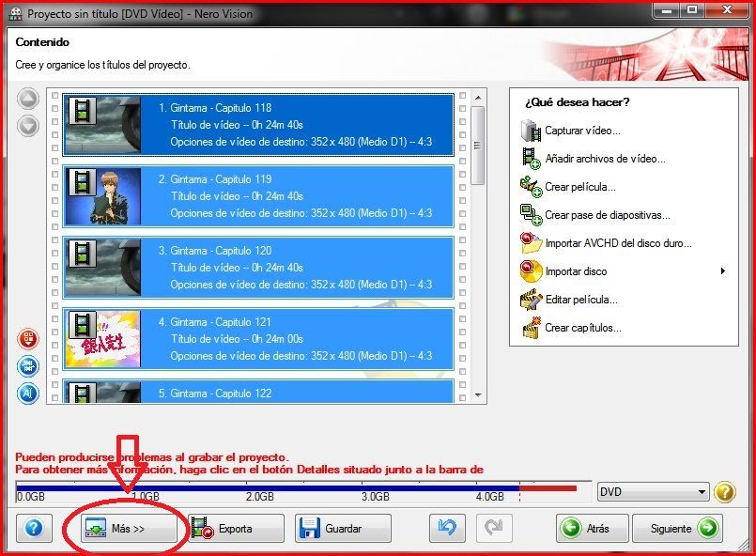Click the Crear capítulos icon
The width and height of the screenshot is (756, 556).
tap(531, 328)
